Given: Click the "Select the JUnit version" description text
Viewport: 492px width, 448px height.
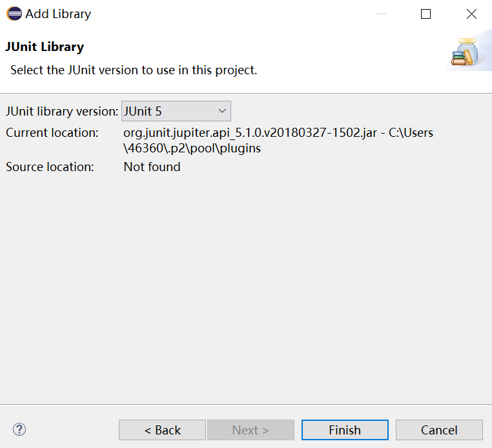Looking at the screenshot, I should click(x=134, y=70).
